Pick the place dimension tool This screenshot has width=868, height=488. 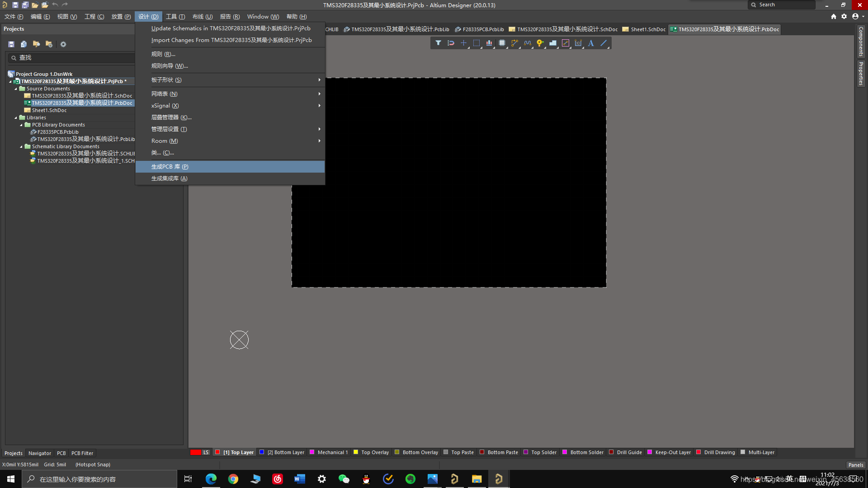578,43
